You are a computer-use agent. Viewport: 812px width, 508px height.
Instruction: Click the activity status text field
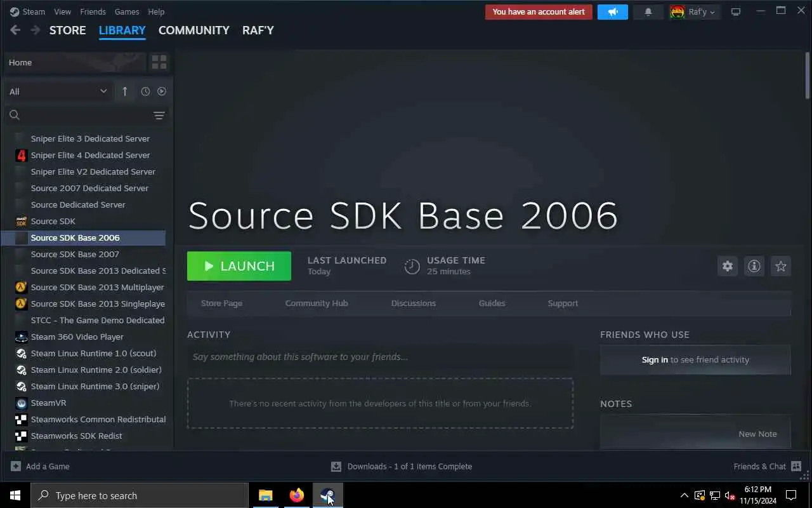coord(381,357)
